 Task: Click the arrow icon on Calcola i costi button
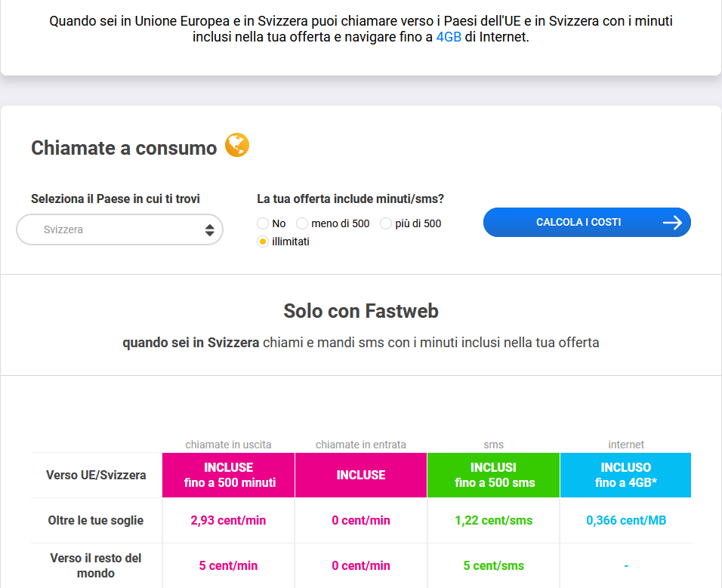673,223
